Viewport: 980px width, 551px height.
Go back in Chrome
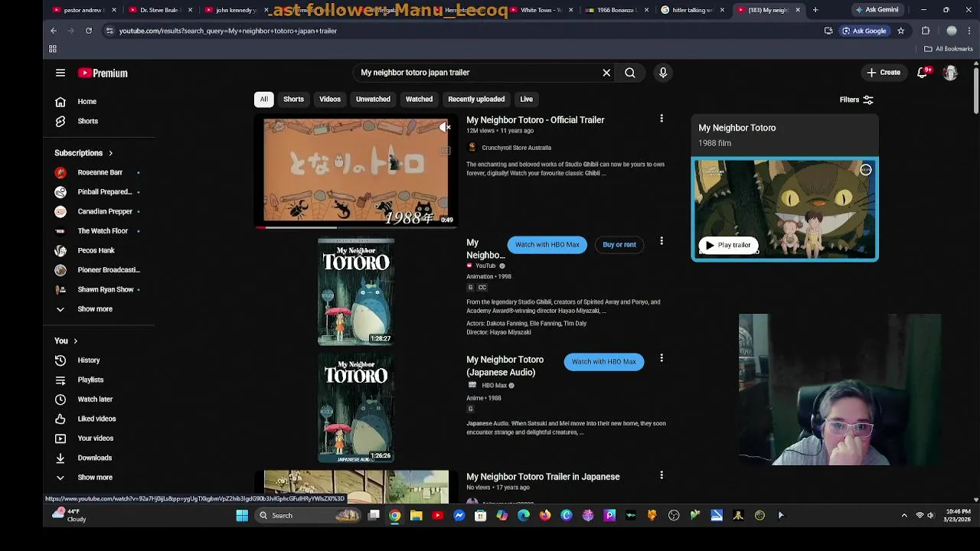pyautogui.click(x=54, y=31)
